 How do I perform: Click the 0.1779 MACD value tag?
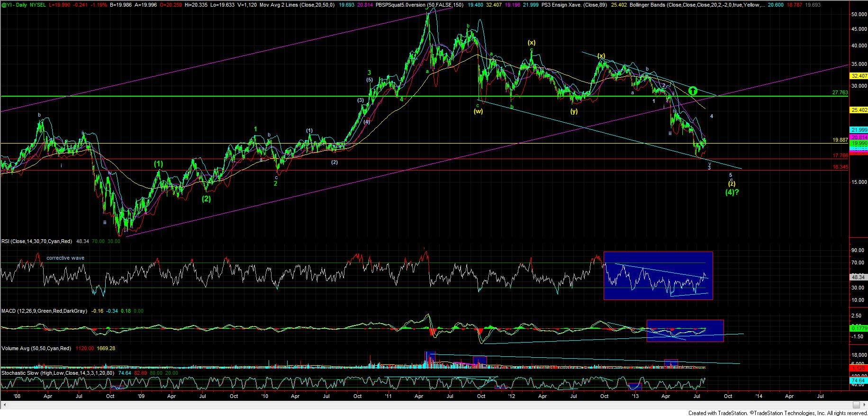[x=859, y=328]
